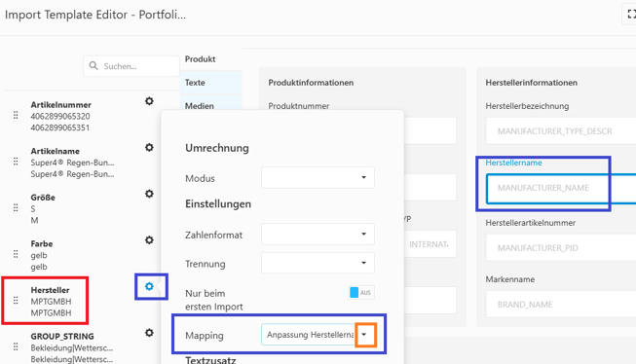The height and width of the screenshot is (364, 636).
Task: Click the Herstellername MANUFACTURER_NAME field
Action: click(x=561, y=188)
